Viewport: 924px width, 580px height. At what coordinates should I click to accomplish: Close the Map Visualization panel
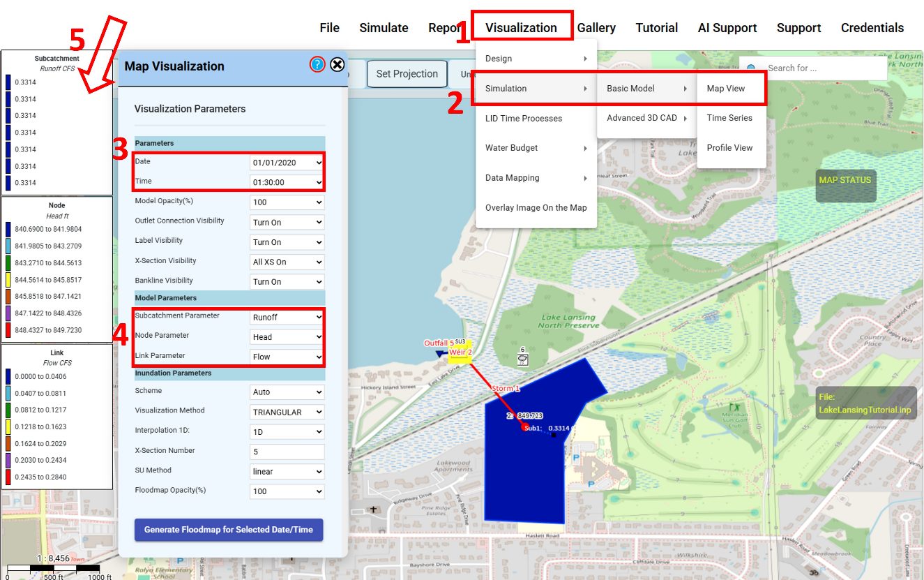[338, 65]
